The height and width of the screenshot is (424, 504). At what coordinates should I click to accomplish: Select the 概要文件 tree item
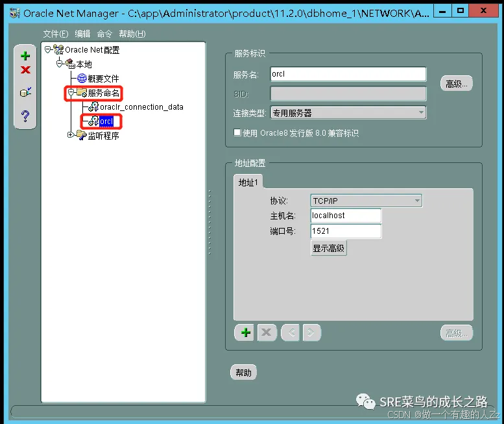[x=103, y=79]
